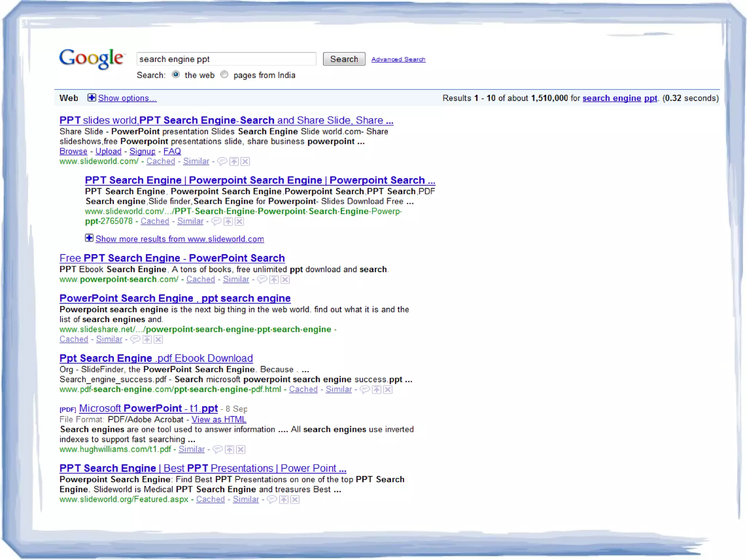Click the comment icon in the ppt-2765078 result
The width and height of the screenshot is (747, 560).
pos(216,221)
